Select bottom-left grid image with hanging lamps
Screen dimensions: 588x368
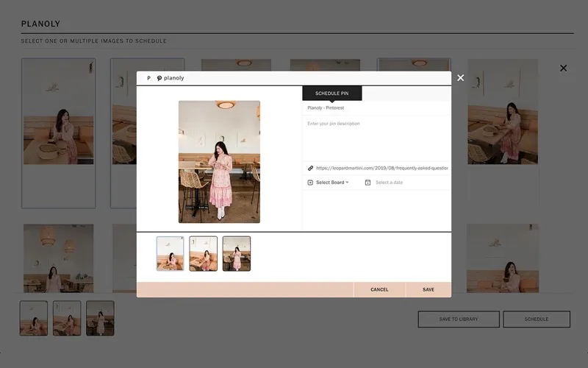59,258
